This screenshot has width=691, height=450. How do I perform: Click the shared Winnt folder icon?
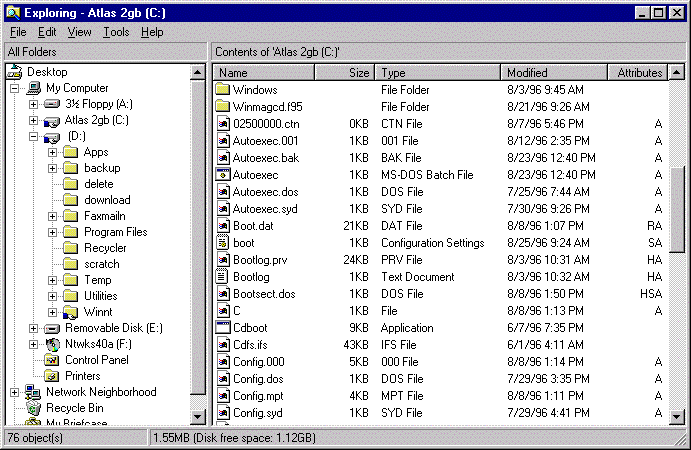pos(71,312)
